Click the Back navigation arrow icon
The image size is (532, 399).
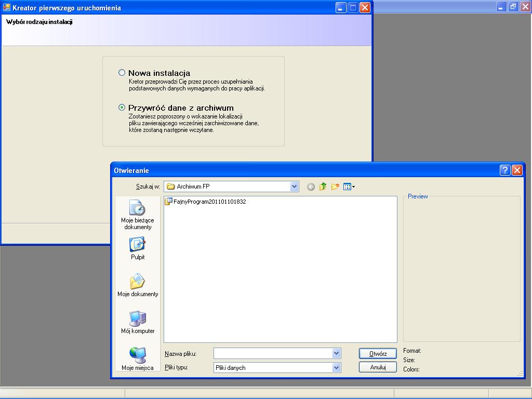tap(311, 187)
